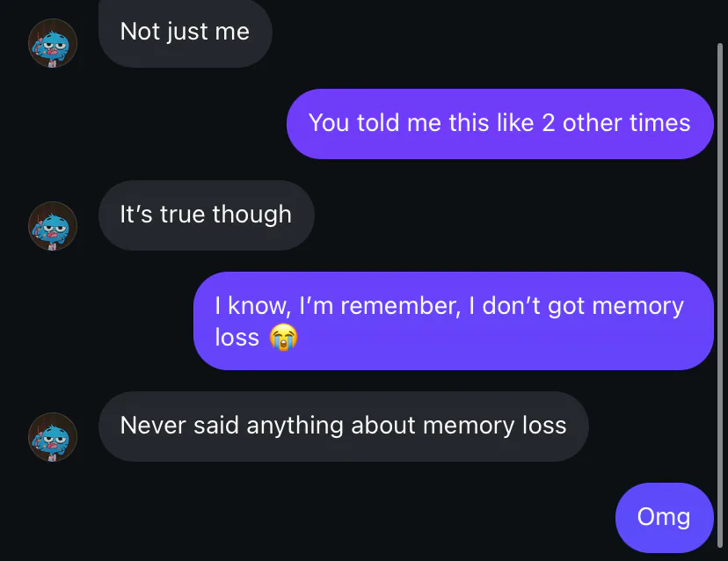Click the crying emoji in the purple message
The height and width of the screenshot is (561, 728).
[x=283, y=337]
